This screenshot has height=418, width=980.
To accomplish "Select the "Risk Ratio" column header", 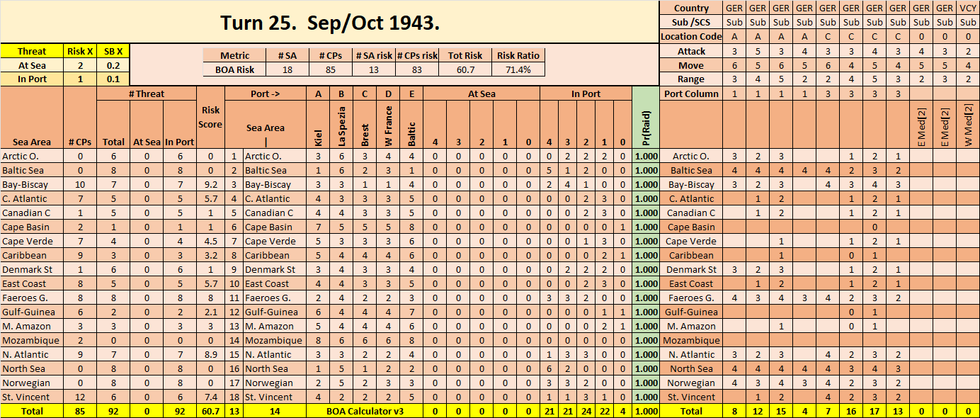I will click(518, 55).
